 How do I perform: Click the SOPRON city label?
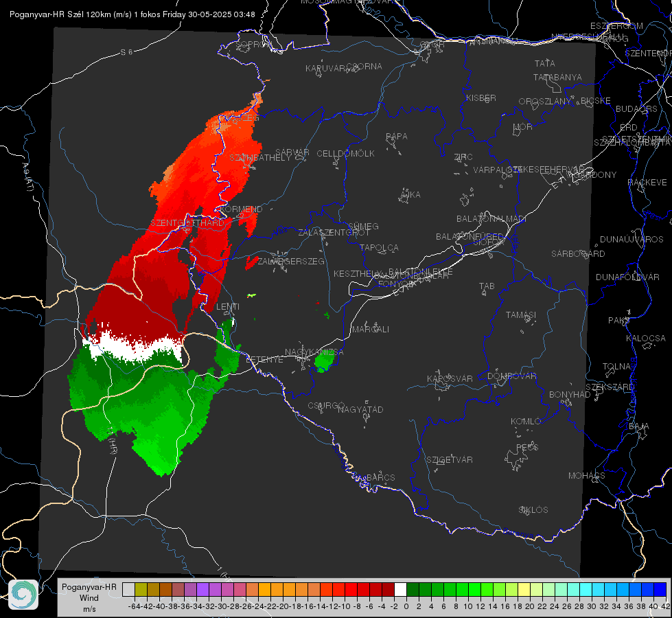tap(254, 44)
